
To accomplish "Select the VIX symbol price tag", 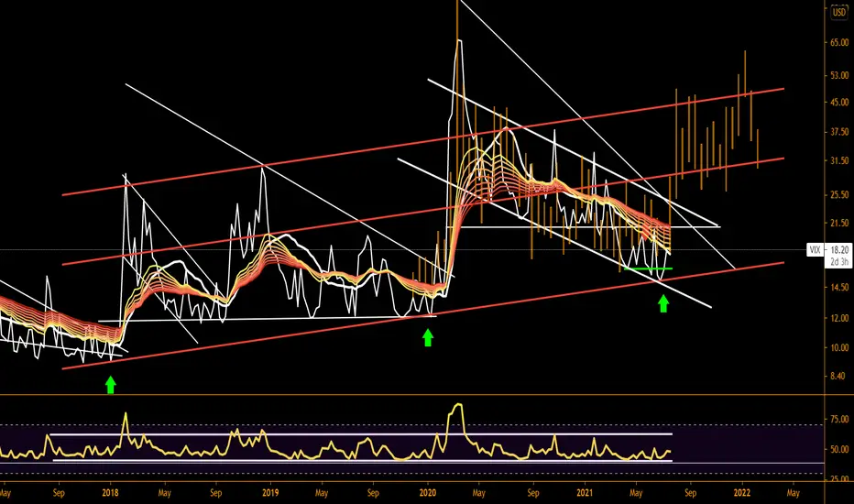I will click(x=815, y=250).
